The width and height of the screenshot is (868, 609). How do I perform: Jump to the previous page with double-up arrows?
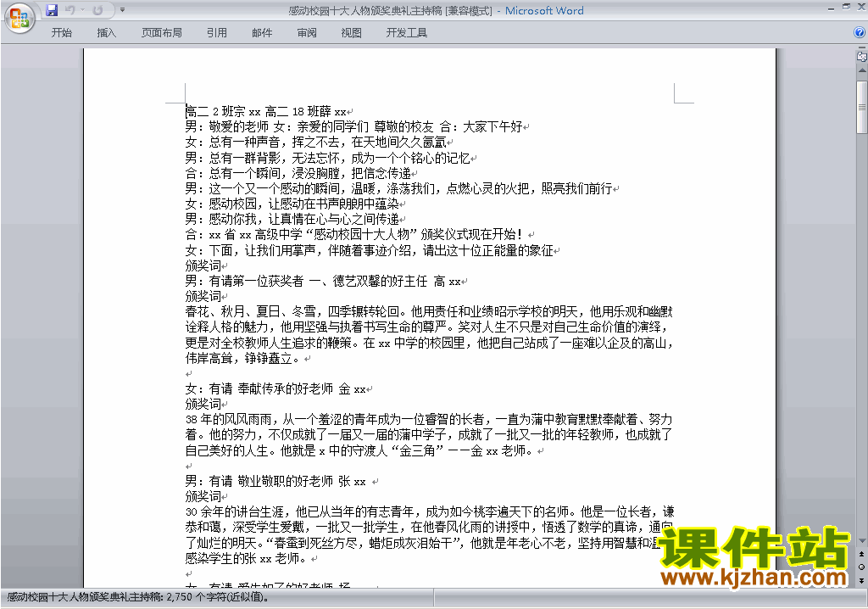coord(862,554)
